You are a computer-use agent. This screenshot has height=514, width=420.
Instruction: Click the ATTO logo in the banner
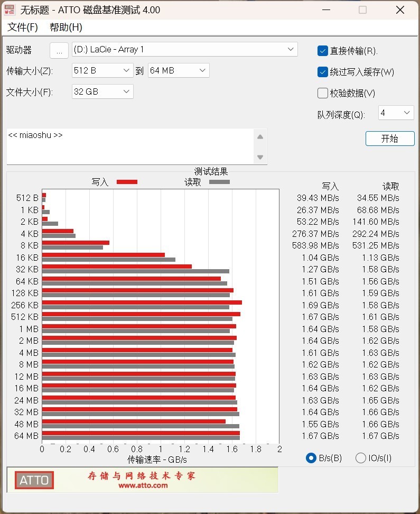click(x=34, y=480)
